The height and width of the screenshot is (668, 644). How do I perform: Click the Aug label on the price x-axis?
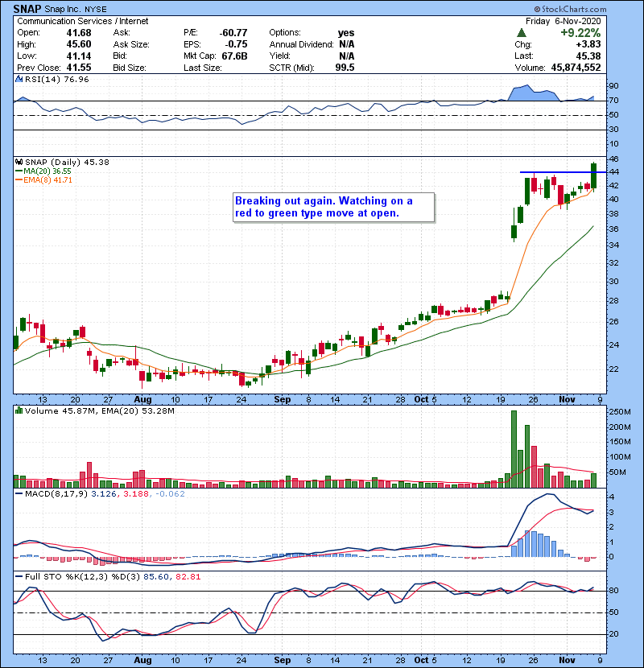pos(142,400)
